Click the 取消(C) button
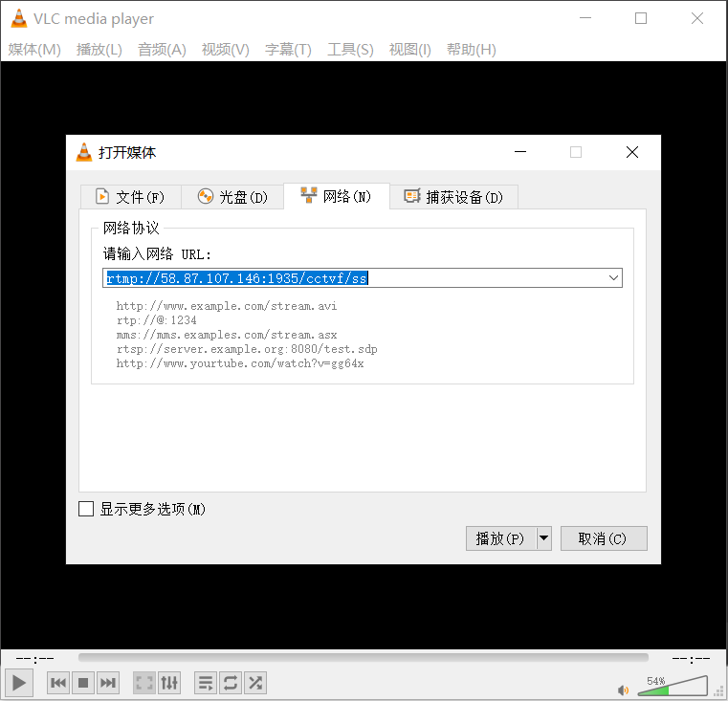This screenshot has height=701, width=728. tap(604, 538)
